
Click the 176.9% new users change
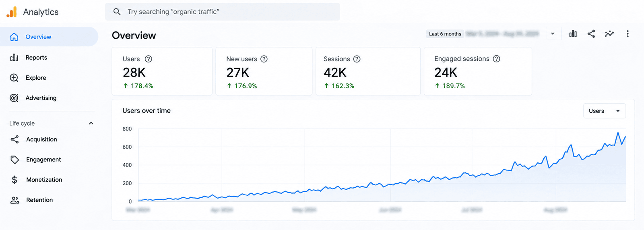242,86
